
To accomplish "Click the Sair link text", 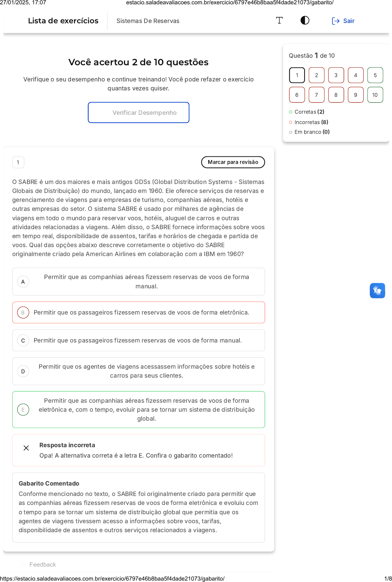I will click(349, 21).
